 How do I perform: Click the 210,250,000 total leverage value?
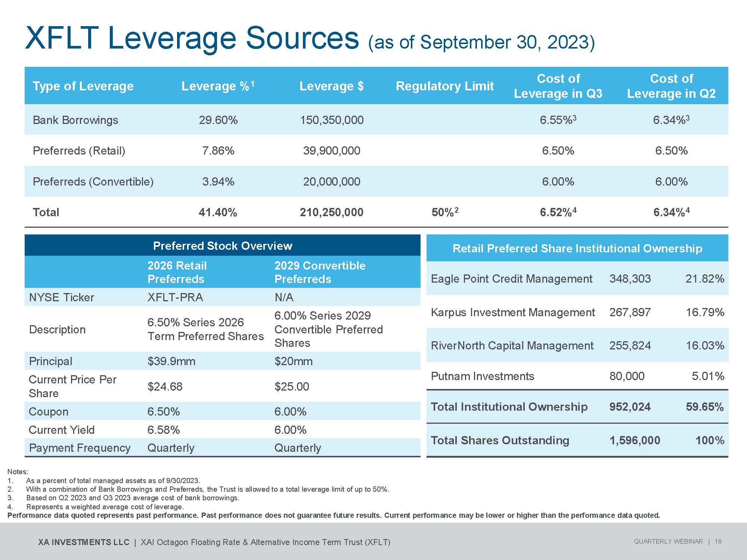point(331,212)
